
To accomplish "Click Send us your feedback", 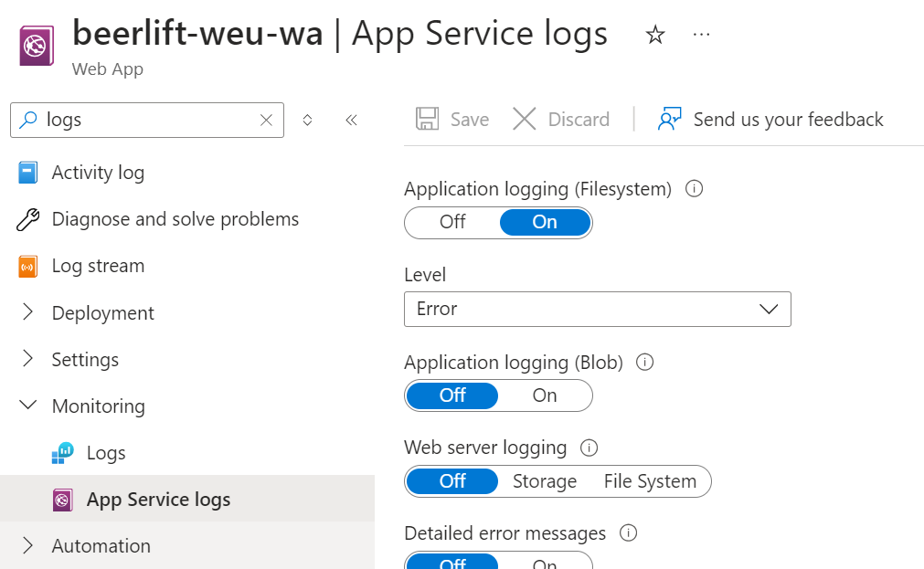I will (788, 119).
